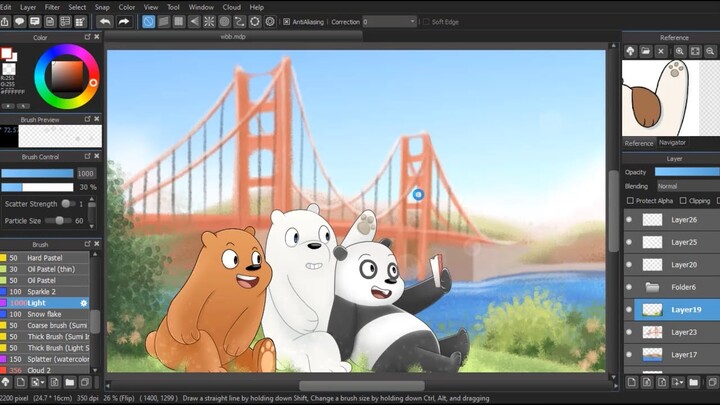Image resolution: width=720 pixels, height=405 pixels.
Task: Select the Sparkle 2 brush
Action: click(x=45, y=292)
